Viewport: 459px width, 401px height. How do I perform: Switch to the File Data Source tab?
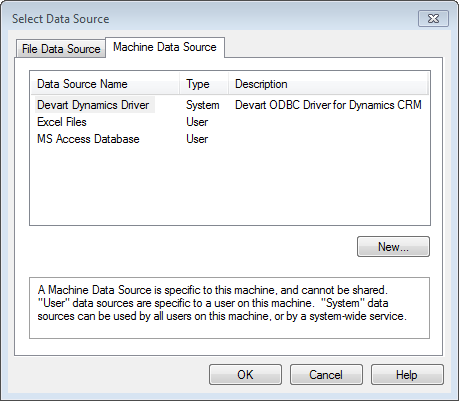[61, 49]
